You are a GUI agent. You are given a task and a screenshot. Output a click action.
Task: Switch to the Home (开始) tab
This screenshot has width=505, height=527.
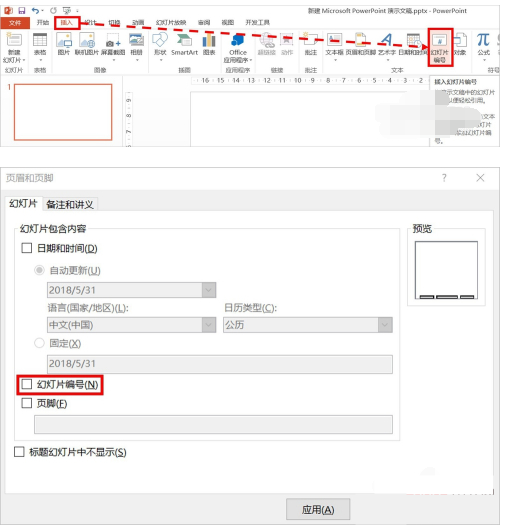(43, 23)
